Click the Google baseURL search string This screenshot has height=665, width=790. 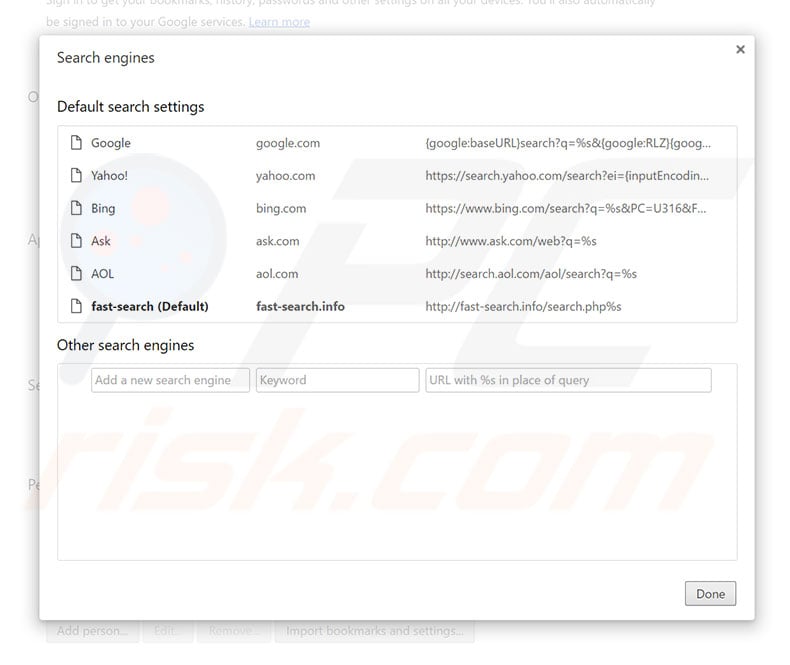pyautogui.click(x=568, y=143)
